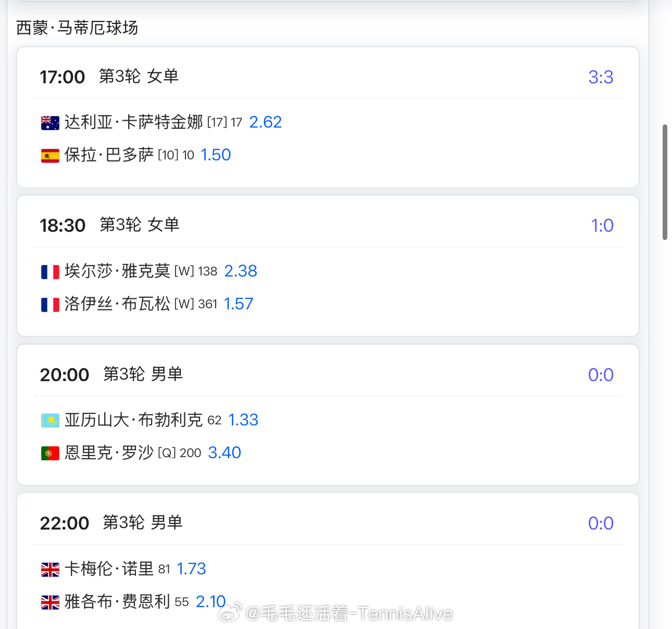
Task: Click the British flag beside 雅各布·费恩利
Action: [x=50, y=602]
